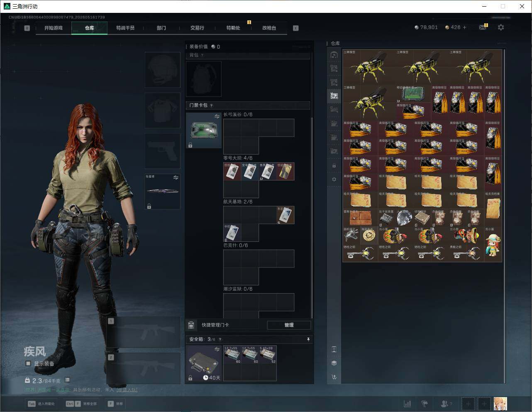This screenshot has width=532, height=412.
Task: Pin the safe box panel
Action: (x=308, y=339)
